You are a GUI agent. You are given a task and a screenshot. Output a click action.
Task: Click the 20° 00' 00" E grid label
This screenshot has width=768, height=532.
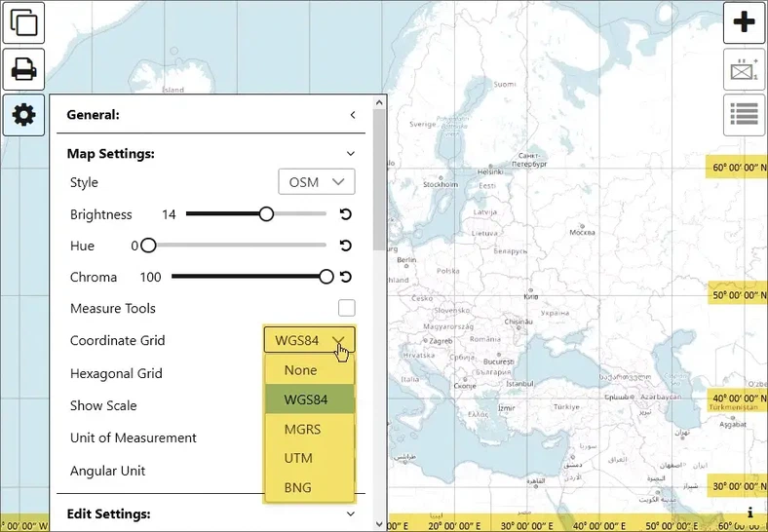[x=454, y=525]
